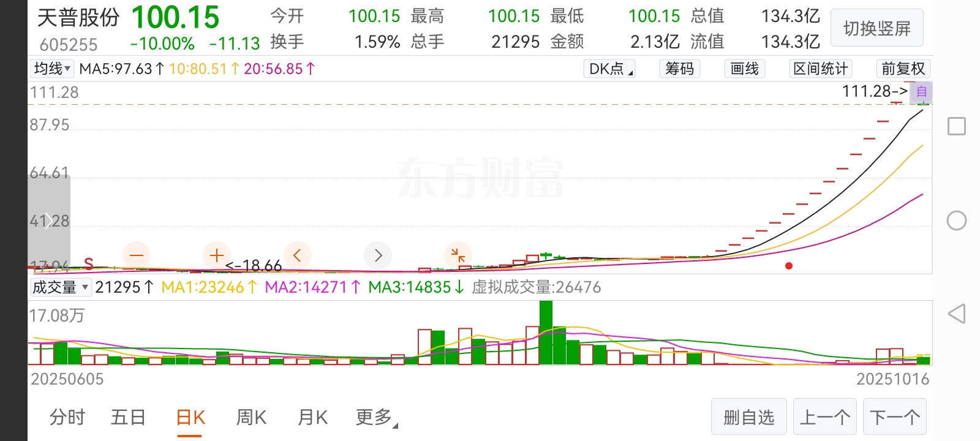980x441 pixels.
Task: Tap the purple 自 badge
Action: pyautogui.click(x=921, y=92)
